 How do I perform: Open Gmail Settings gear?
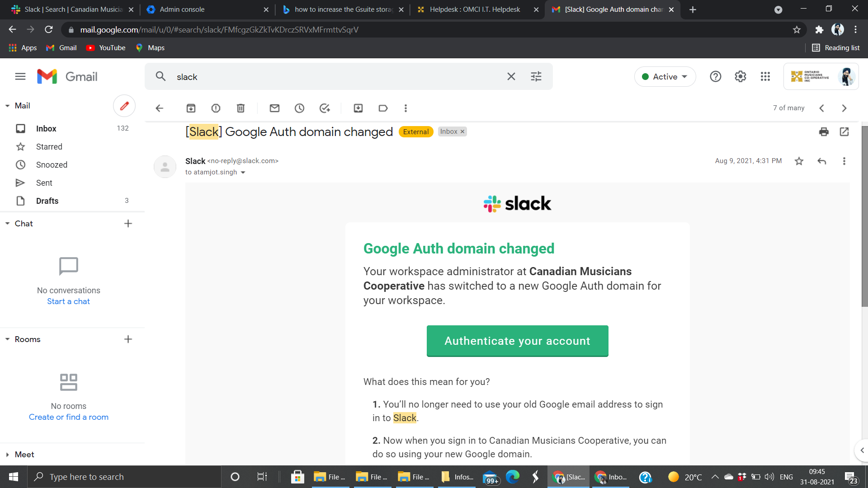click(740, 76)
